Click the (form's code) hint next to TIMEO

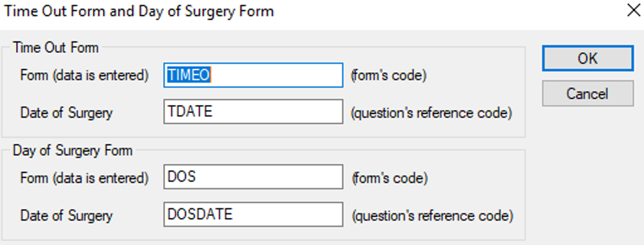click(x=389, y=75)
